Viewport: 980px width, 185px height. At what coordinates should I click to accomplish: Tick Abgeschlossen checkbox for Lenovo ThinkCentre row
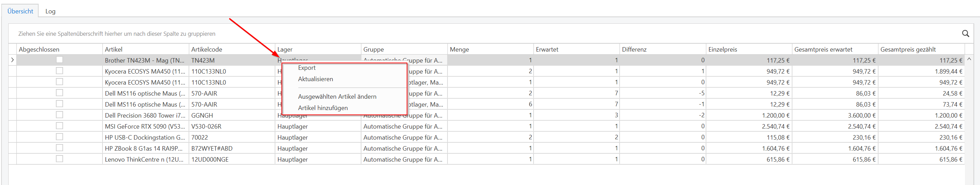[x=59, y=159]
